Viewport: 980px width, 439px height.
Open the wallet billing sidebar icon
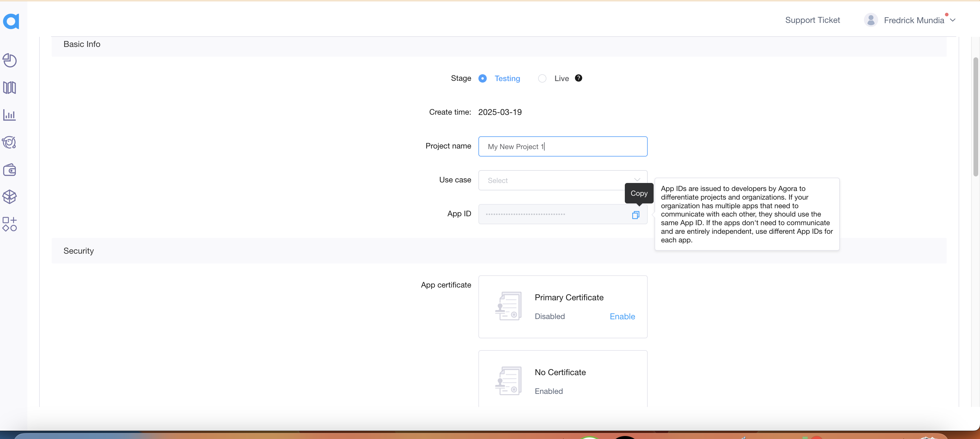[10, 170]
